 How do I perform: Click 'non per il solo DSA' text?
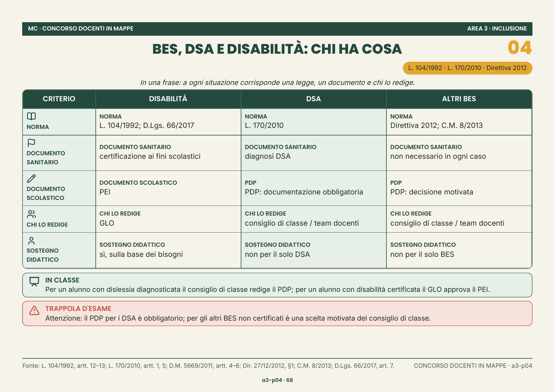click(x=277, y=254)
